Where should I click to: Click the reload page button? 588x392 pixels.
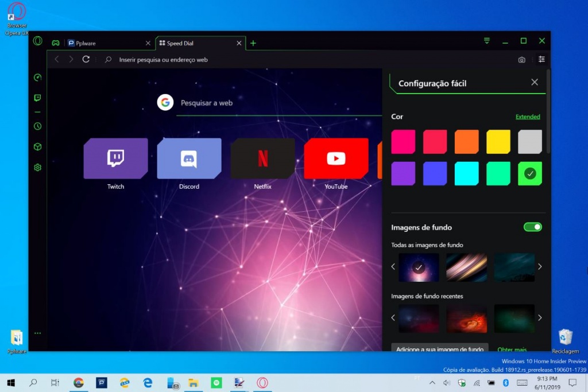86,59
